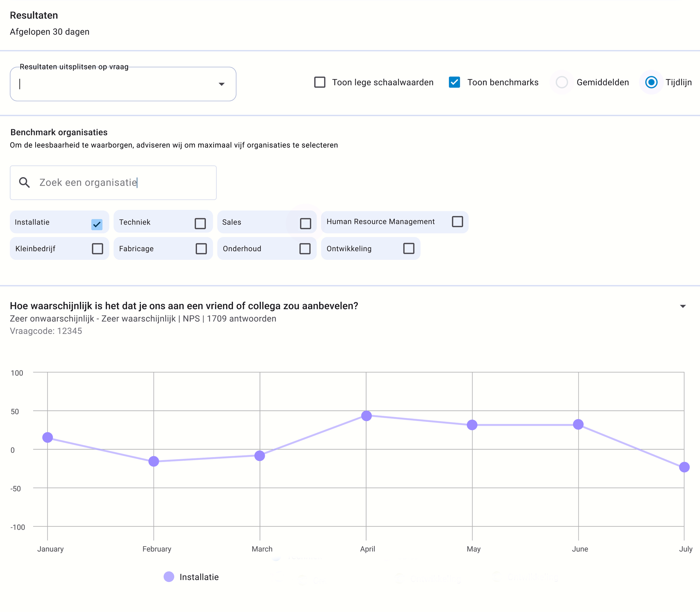The height and width of the screenshot is (612, 700).
Task: Uncheck Toon benchmarks checkbox
Action: 454,82
